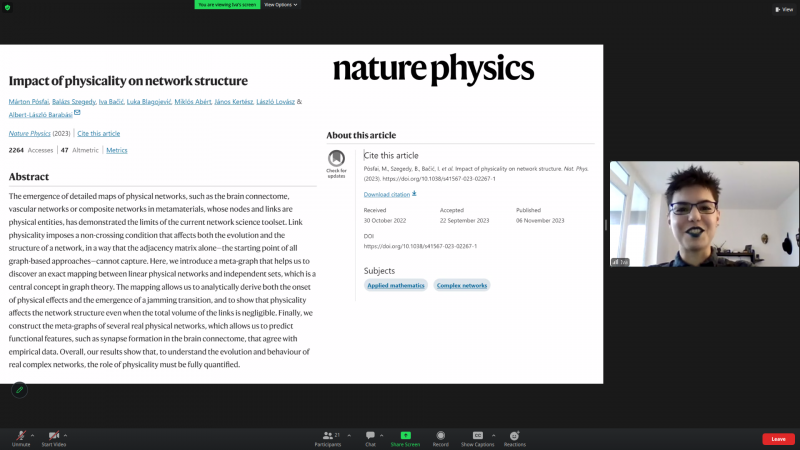Image resolution: width=800 pixels, height=450 pixels.
Task: Click the green annotate pencil icon
Action: (19, 390)
